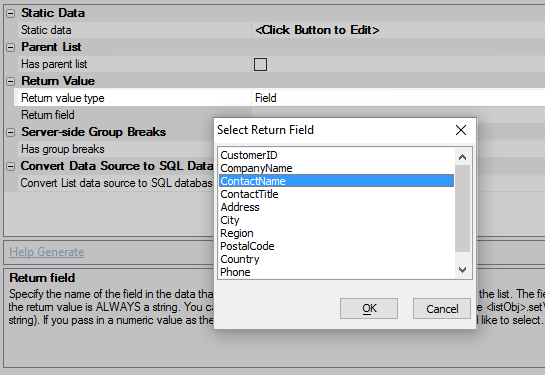The height and width of the screenshot is (375, 545).
Task: Collapse the Static Data section
Action: (x=11, y=14)
